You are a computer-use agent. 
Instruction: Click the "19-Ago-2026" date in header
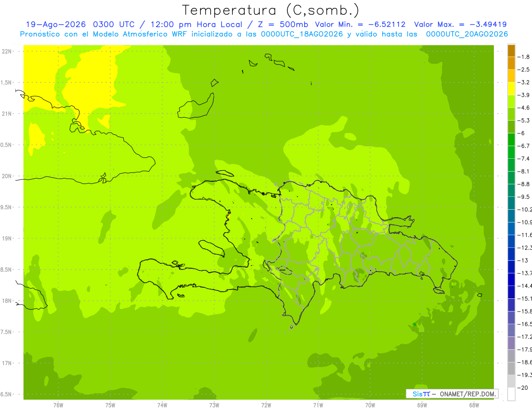click(55, 24)
